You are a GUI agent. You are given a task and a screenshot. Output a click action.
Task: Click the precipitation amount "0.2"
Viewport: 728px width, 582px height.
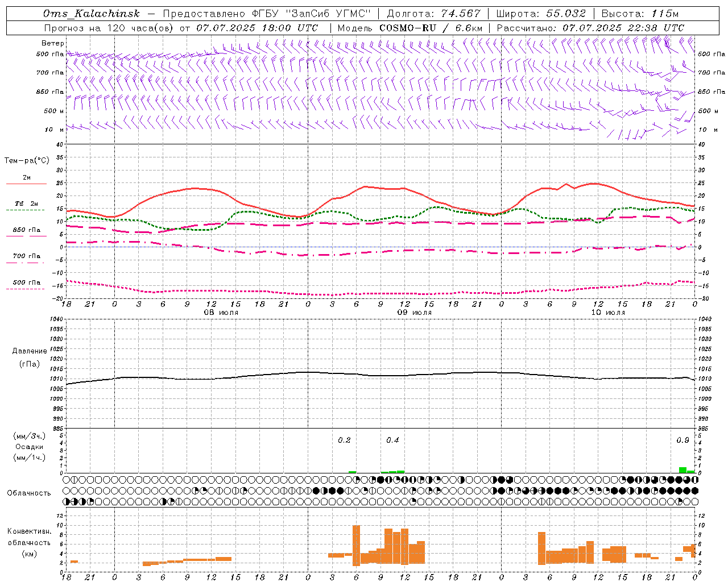pos(344,440)
